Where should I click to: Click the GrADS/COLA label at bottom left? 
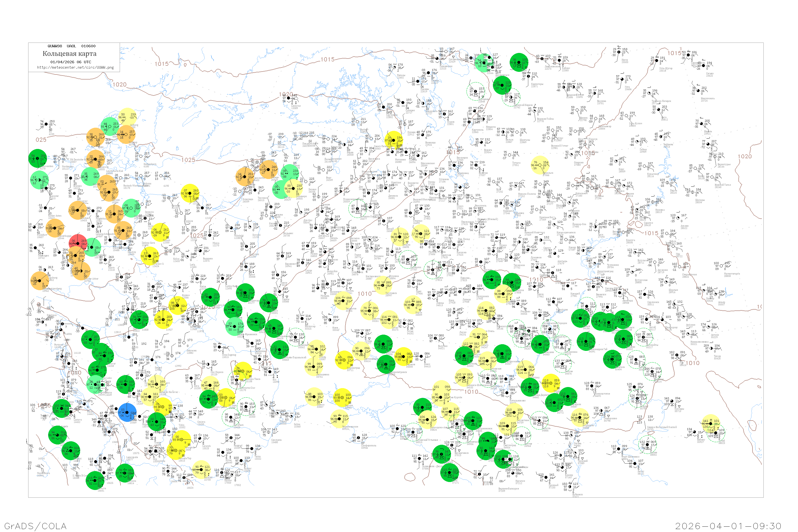click(35, 526)
